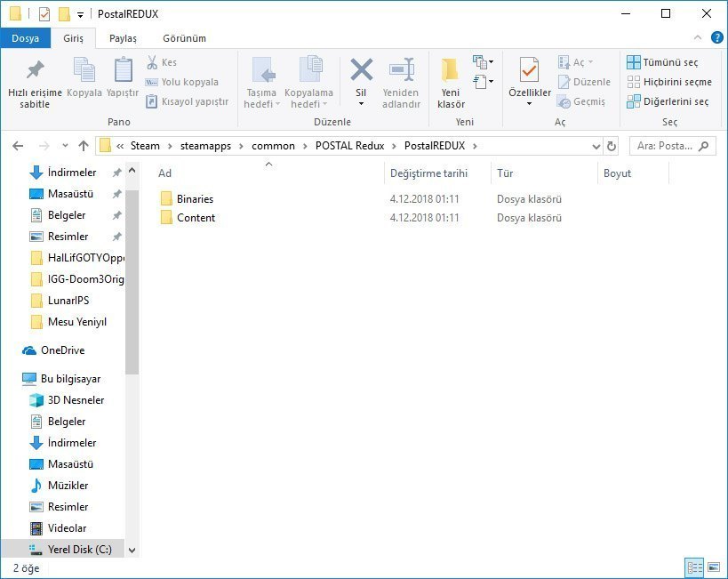Click Kısayol yapıştır in the ribbon
Viewport: 728px width, 579px height.
click(x=187, y=101)
